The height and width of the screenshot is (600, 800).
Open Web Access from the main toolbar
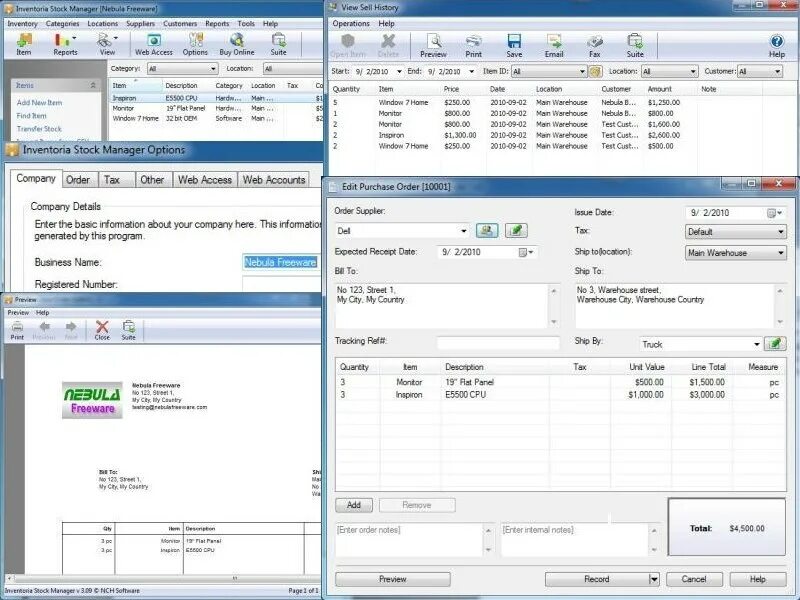pyautogui.click(x=152, y=42)
